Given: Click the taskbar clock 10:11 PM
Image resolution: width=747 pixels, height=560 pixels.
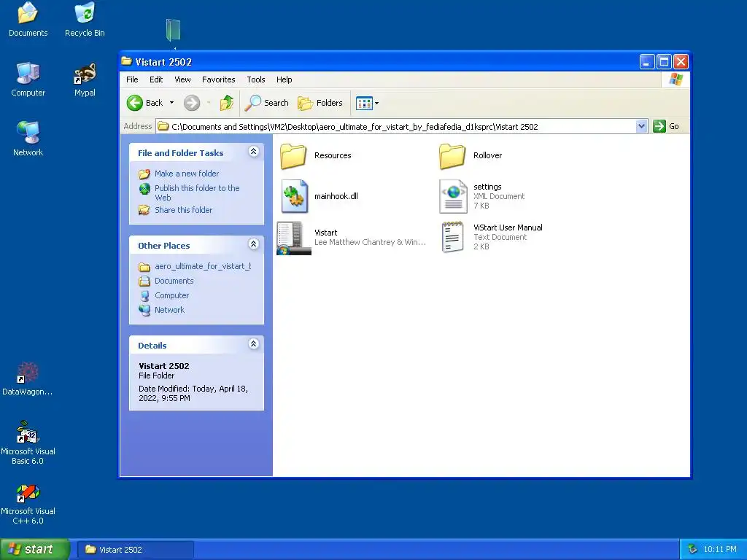Looking at the screenshot, I should (720, 550).
